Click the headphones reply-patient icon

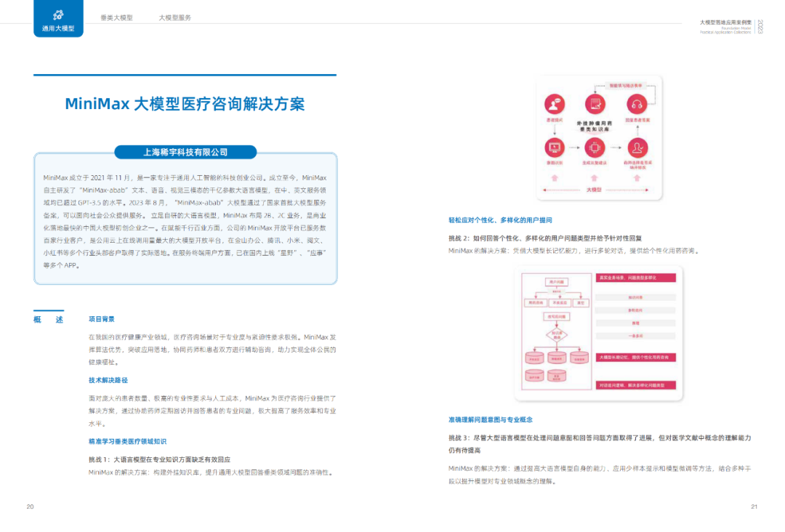[637, 105]
